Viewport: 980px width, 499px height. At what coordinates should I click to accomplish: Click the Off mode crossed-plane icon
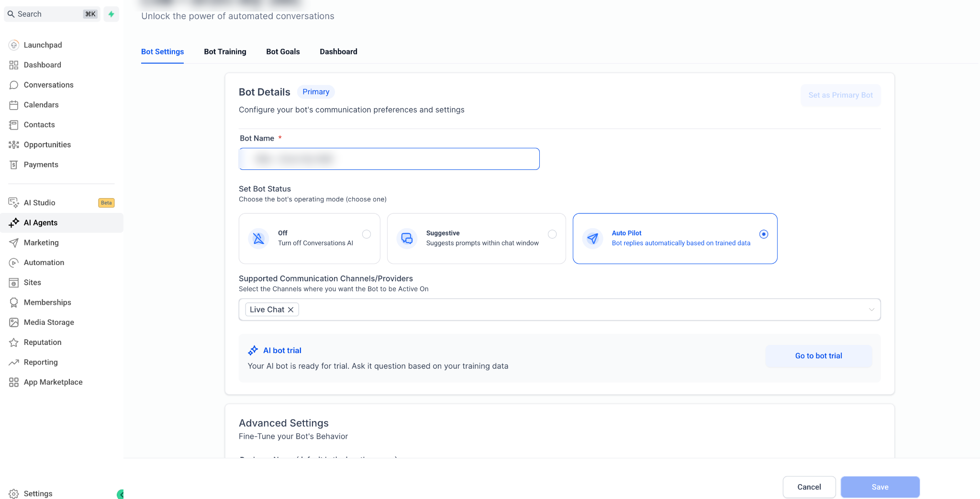[258, 238]
